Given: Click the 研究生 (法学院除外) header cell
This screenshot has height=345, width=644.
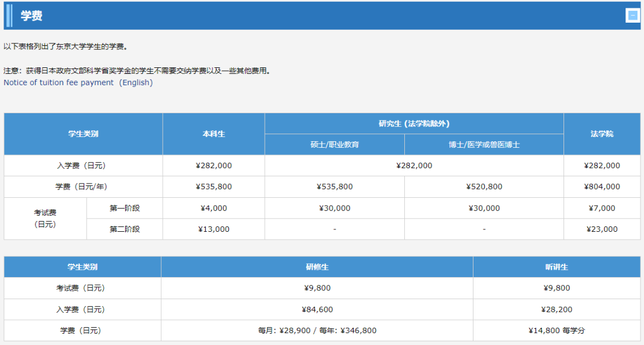Looking at the screenshot, I should (x=414, y=123).
